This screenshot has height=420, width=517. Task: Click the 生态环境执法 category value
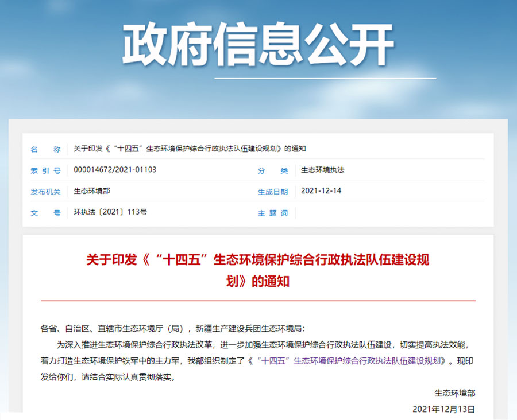coord(322,170)
